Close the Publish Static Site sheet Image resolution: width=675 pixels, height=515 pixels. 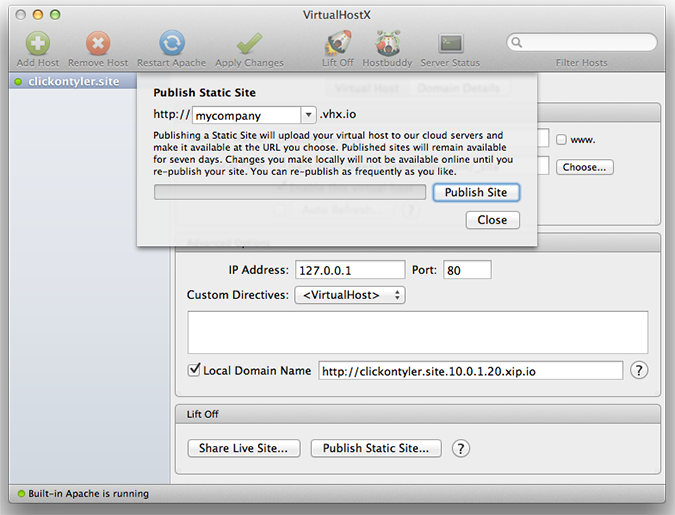click(492, 220)
